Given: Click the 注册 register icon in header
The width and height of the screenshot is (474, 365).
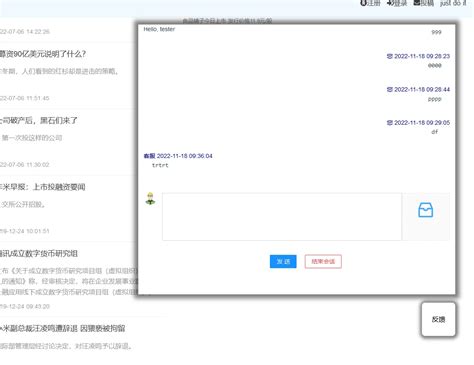Looking at the screenshot, I should (363, 3).
